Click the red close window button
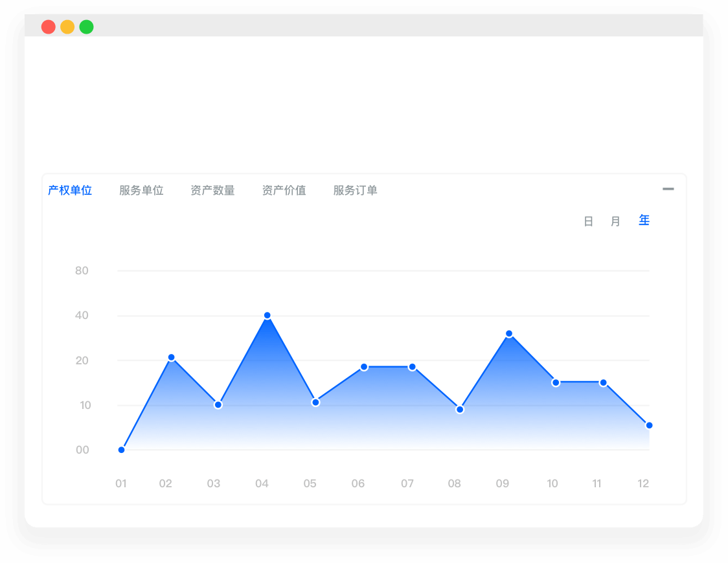 tap(49, 27)
